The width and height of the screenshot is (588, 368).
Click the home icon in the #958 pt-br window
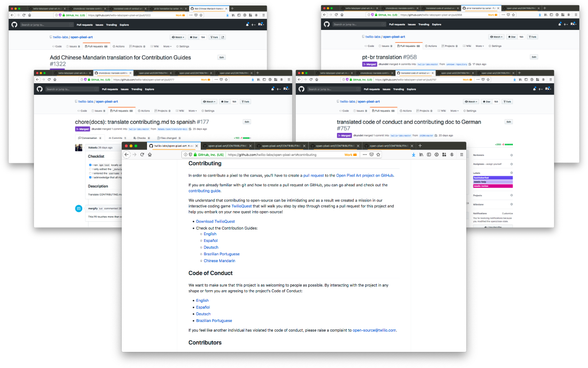tap(341, 15)
